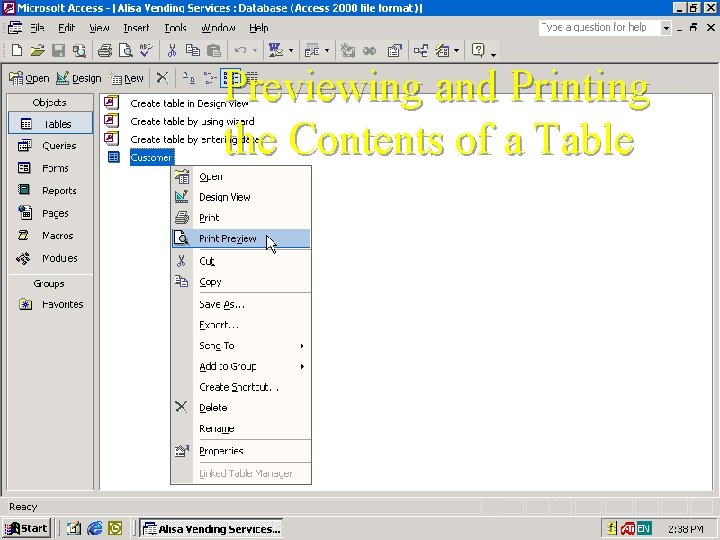Open the Help menu
The width and height of the screenshot is (720, 540).
point(259,28)
